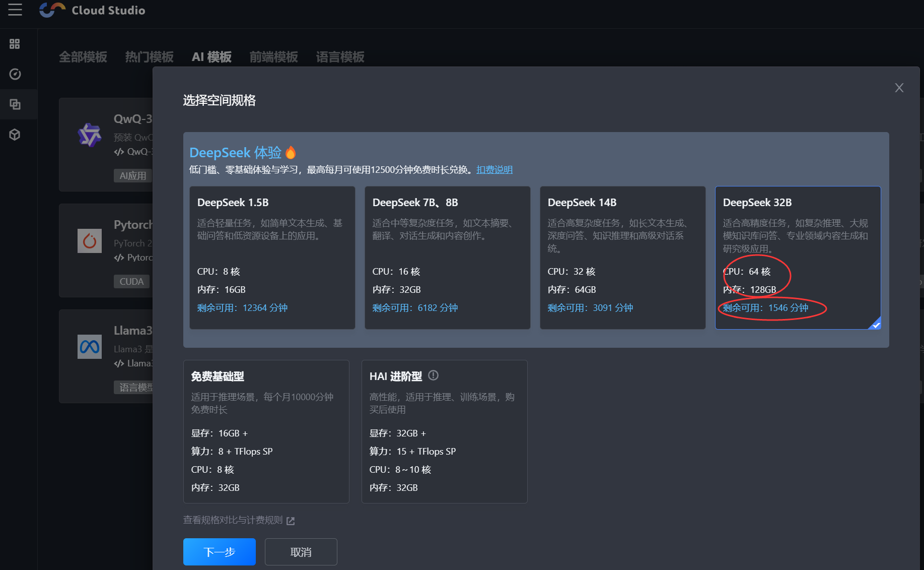924x570 pixels.
Task: Choose the DeepSeek 14B spec card
Action: [x=622, y=258]
